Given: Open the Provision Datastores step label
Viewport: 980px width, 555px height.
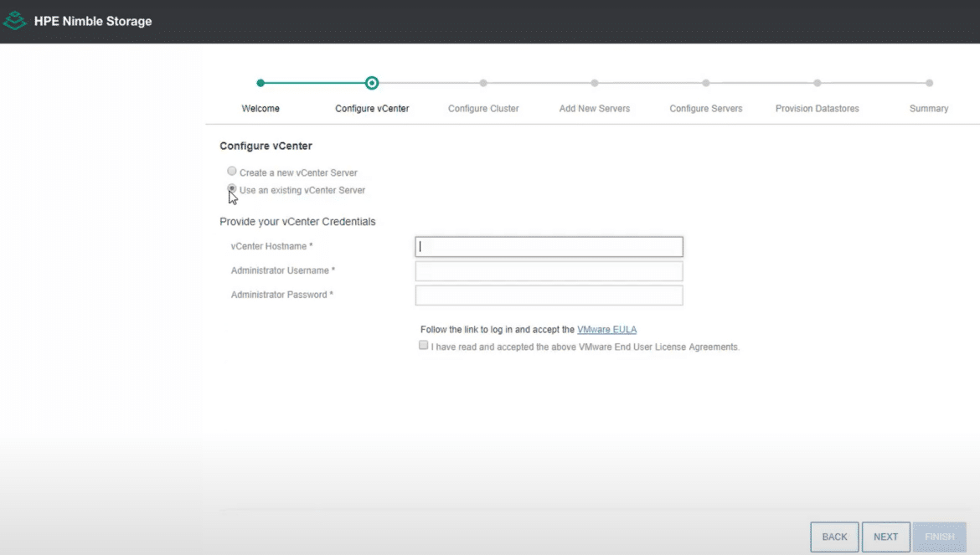Looking at the screenshot, I should pos(817,109).
